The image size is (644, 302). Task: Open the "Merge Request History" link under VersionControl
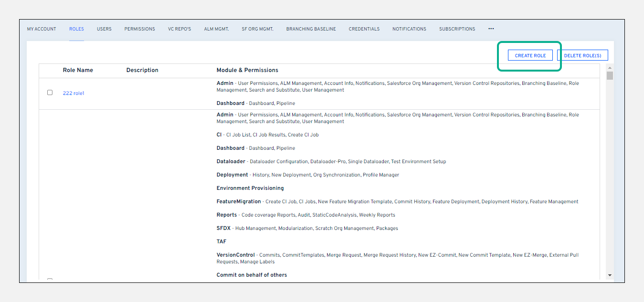[x=390, y=255]
